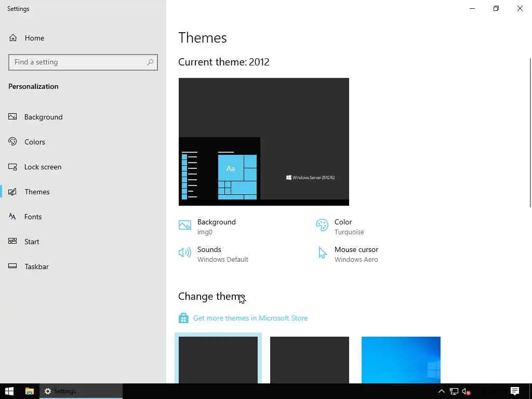
Task: Click the Fonts icon in sidebar
Action: pyautogui.click(x=12, y=217)
